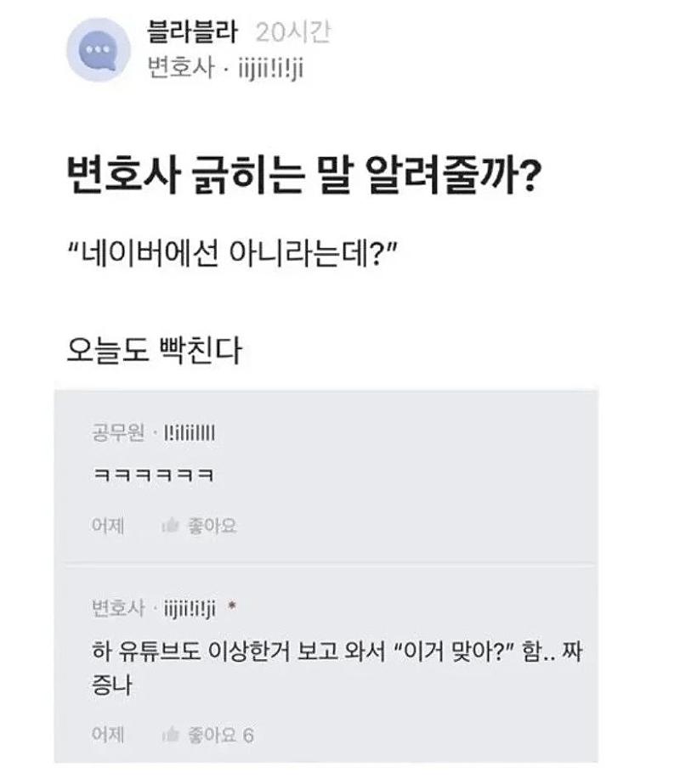This screenshot has height=784, width=680.
Task: Click the speech-bubble profile avatar
Action: 99,52
